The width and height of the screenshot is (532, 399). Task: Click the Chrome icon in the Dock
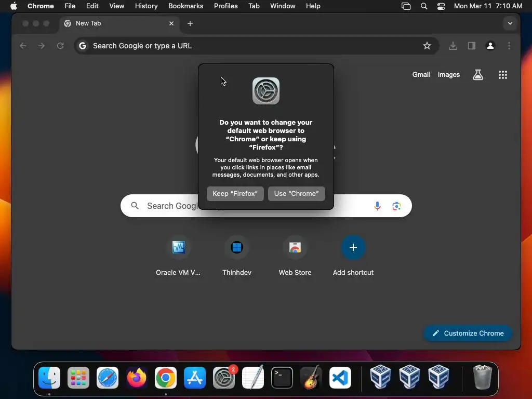166,378
